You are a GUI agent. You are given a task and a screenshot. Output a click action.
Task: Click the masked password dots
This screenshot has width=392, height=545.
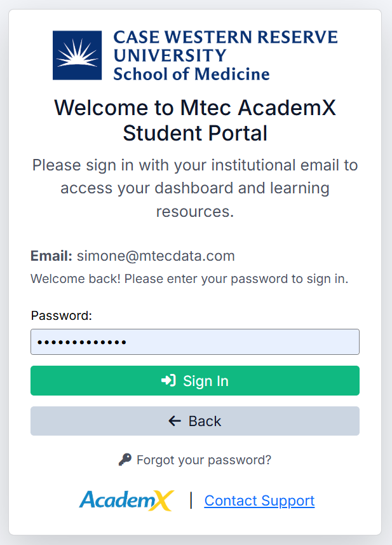click(x=81, y=342)
